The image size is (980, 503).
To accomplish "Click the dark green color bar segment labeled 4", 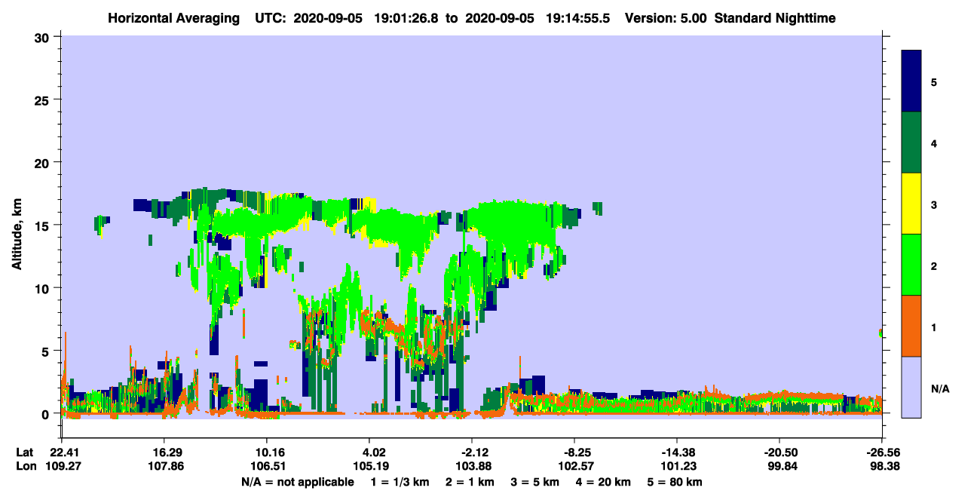I will tap(911, 143).
